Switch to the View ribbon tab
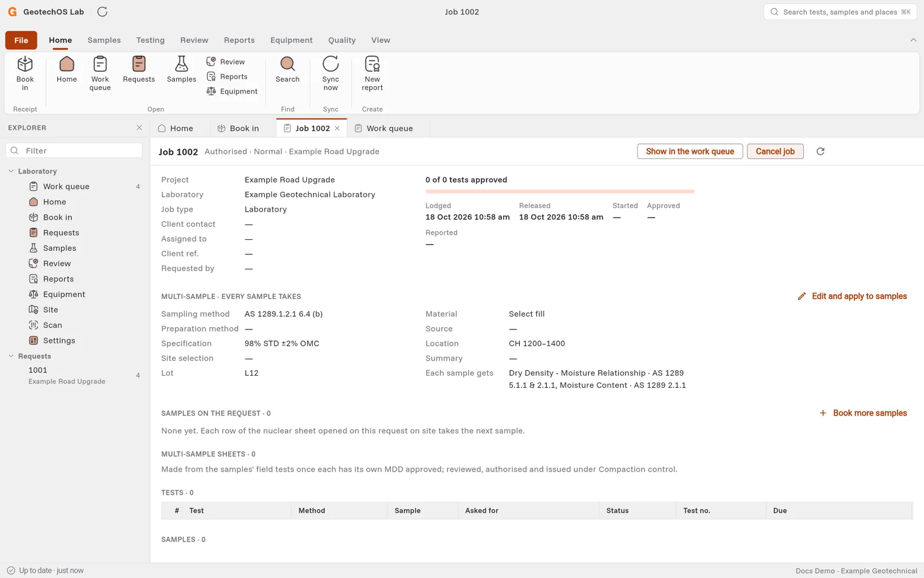This screenshot has height=578, width=924. [x=381, y=40]
